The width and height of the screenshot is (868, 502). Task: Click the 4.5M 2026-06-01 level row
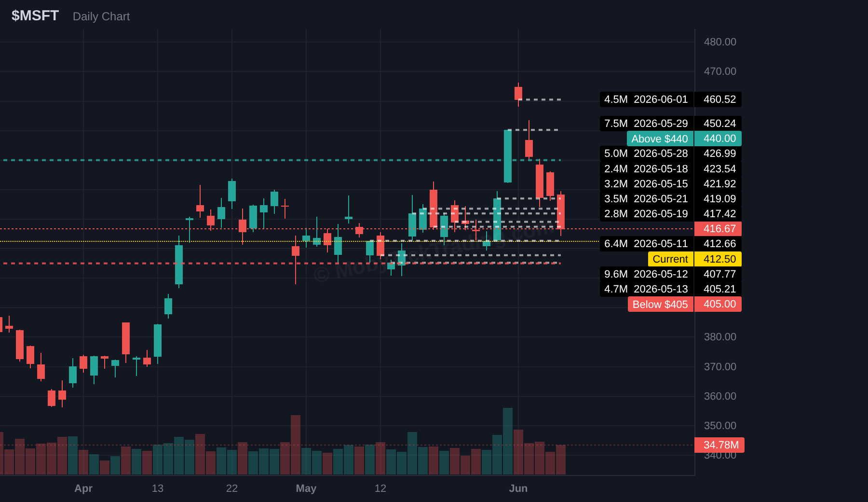646,99
